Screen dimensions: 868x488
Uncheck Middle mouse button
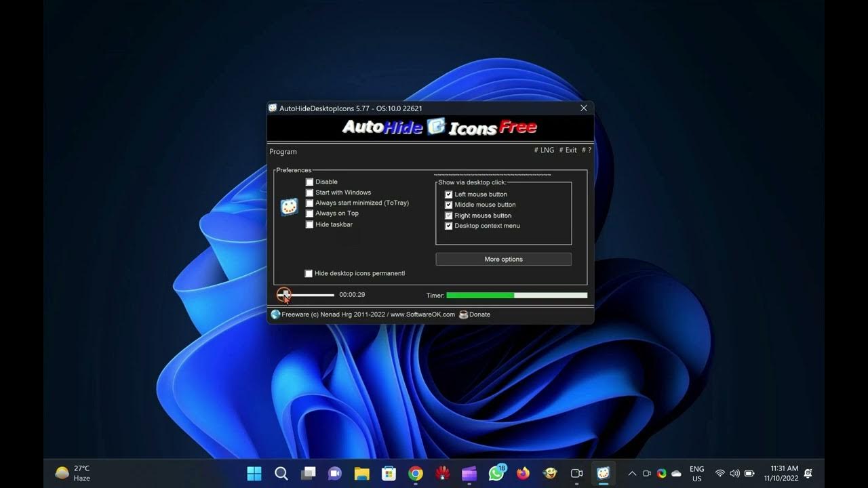[x=448, y=205]
